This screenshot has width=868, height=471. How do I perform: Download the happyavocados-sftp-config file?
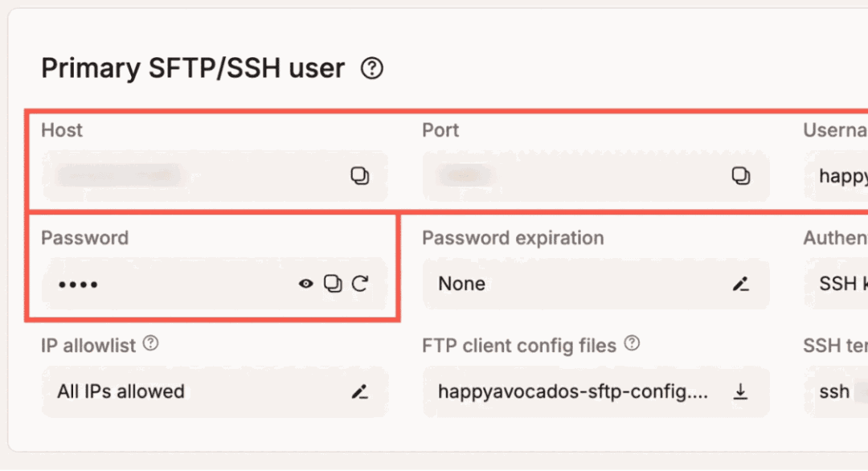741,391
